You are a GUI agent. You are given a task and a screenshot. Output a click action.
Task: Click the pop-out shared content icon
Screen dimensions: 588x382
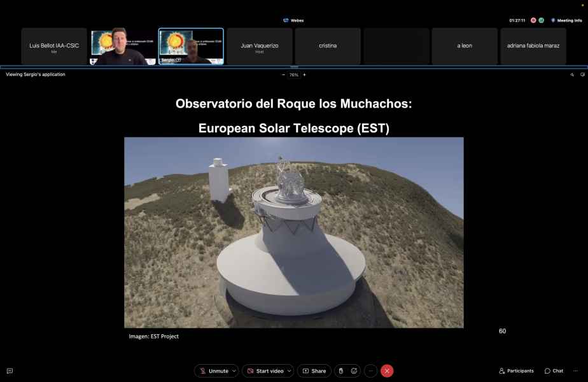[x=582, y=74]
